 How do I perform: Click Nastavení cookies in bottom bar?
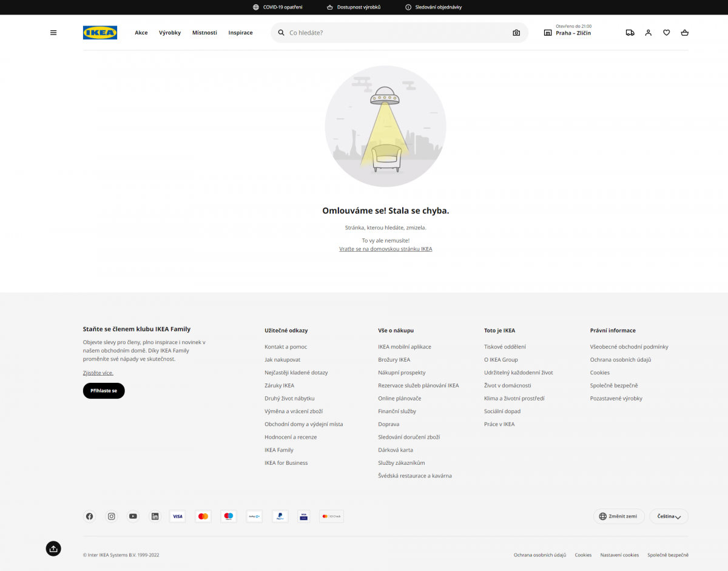pyautogui.click(x=619, y=555)
